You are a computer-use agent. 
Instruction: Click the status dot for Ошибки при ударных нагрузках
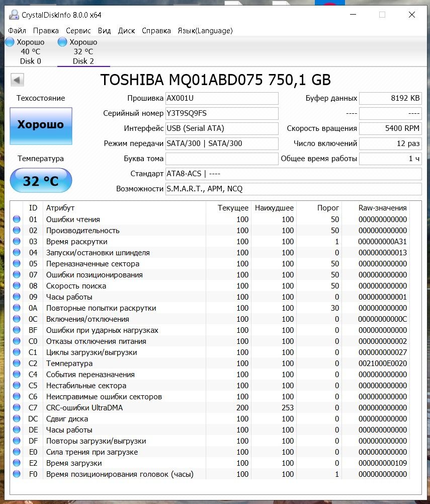click(x=17, y=330)
